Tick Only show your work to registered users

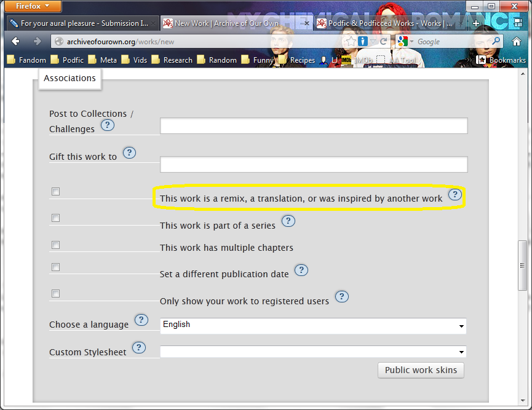click(56, 294)
